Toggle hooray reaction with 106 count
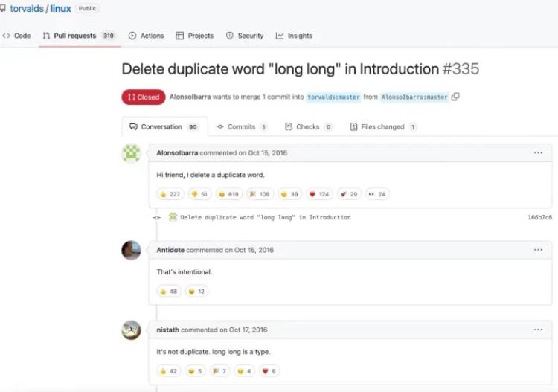 pyautogui.click(x=260, y=194)
